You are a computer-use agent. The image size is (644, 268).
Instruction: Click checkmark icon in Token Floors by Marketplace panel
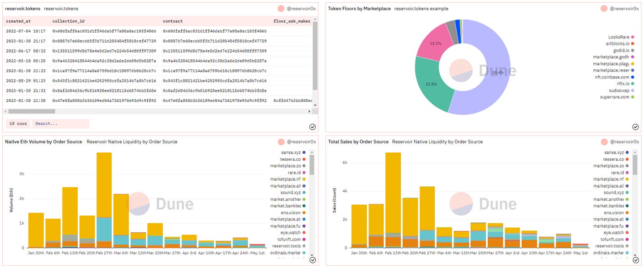[635, 126]
